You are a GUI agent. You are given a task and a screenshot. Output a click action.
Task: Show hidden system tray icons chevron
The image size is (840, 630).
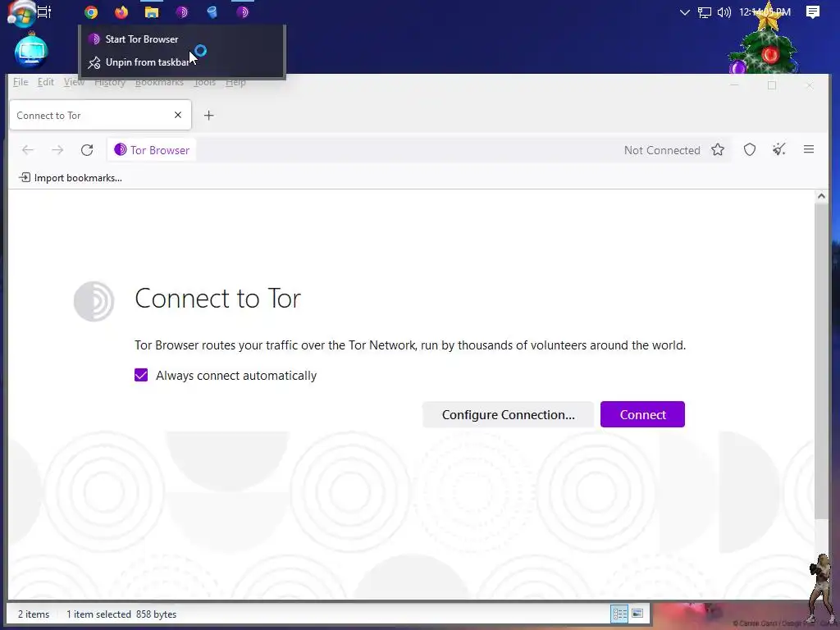click(x=685, y=11)
